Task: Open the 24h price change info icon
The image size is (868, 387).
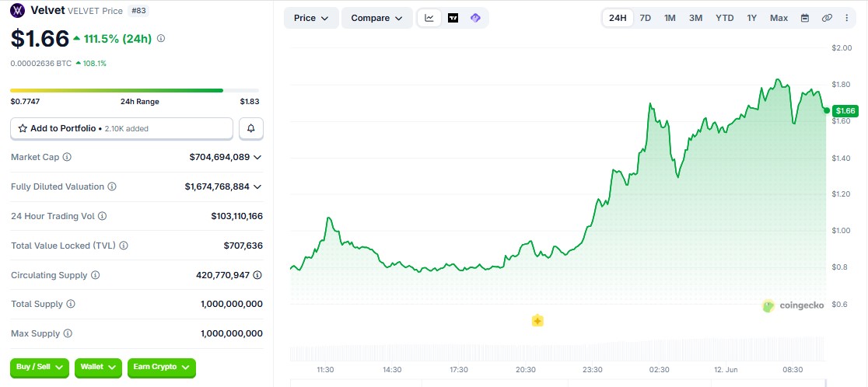Action: click(x=160, y=39)
